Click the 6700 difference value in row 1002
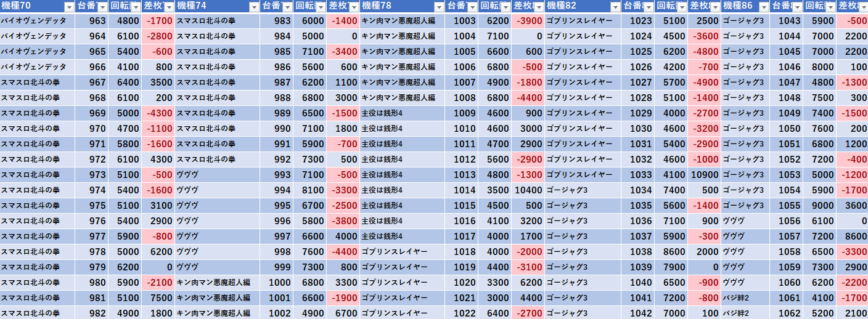Image resolution: width=868 pixels, height=319 pixels. [x=343, y=313]
